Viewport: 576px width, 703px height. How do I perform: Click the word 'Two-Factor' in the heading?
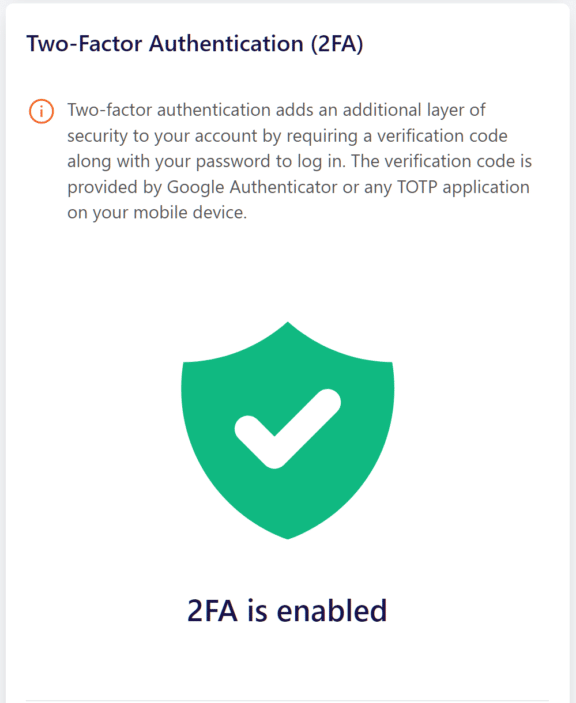(84, 44)
